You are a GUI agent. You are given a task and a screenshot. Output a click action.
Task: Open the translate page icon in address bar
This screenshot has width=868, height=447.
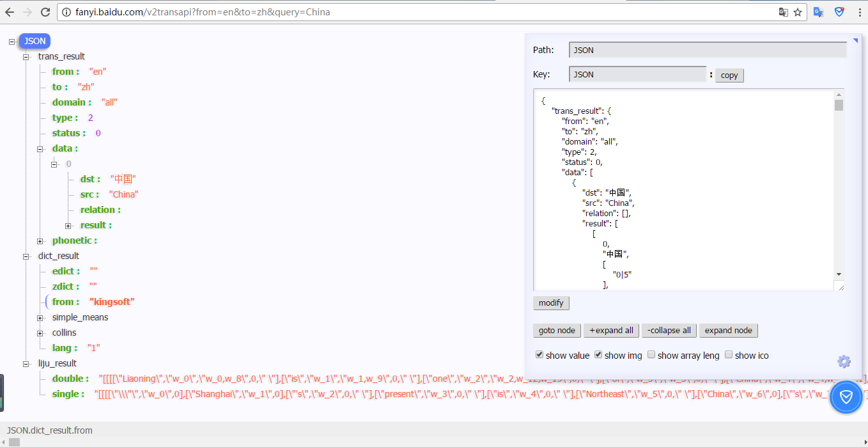click(784, 12)
